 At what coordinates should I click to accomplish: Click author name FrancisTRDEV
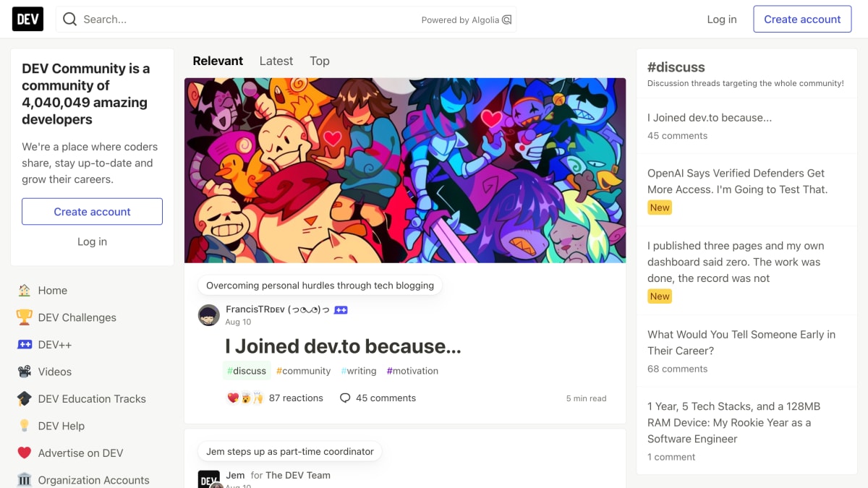[x=277, y=309]
